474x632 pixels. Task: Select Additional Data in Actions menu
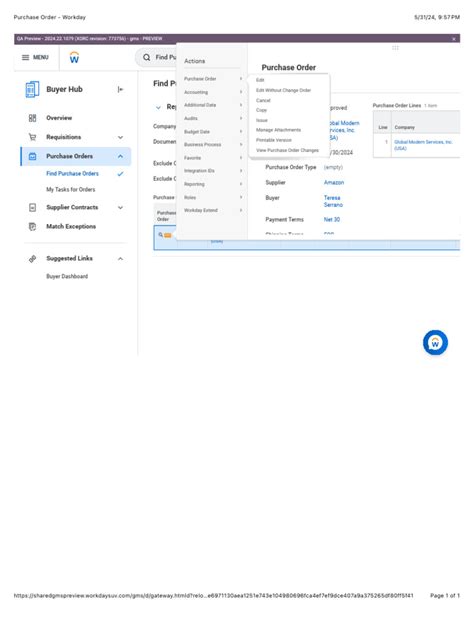pyautogui.click(x=200, y=105)
